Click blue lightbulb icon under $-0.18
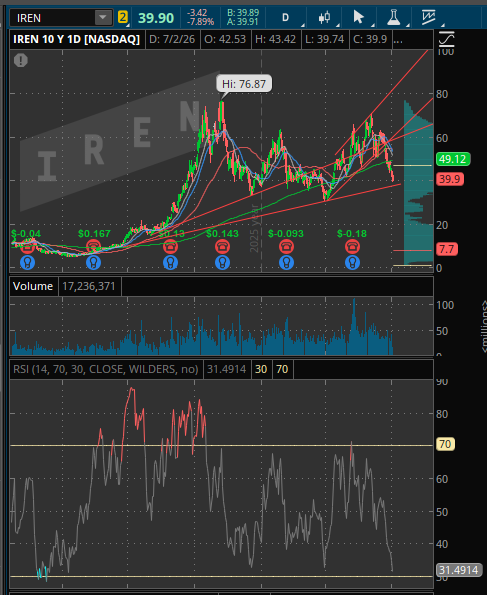This screenshot has width=487, height=595. pos(352,262)
